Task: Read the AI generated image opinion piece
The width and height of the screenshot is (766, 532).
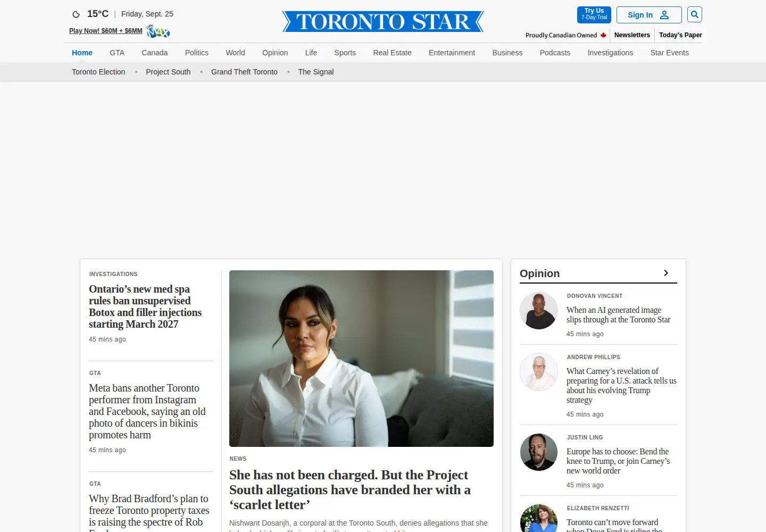Action: tap(619, 314)
